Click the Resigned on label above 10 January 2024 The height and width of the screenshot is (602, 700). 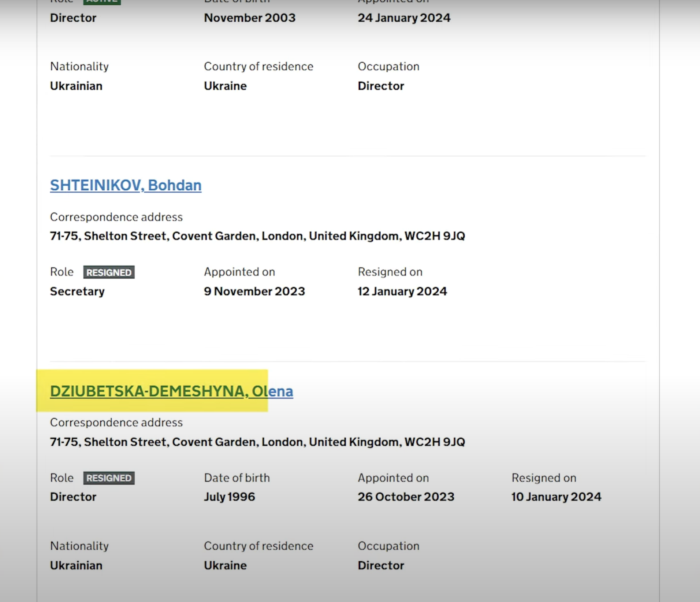click(x=544, y=477)
